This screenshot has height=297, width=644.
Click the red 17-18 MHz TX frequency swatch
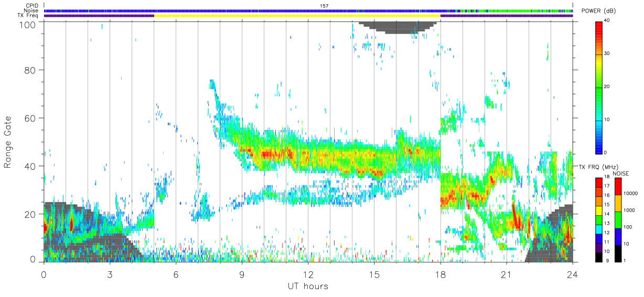(598, 182)
